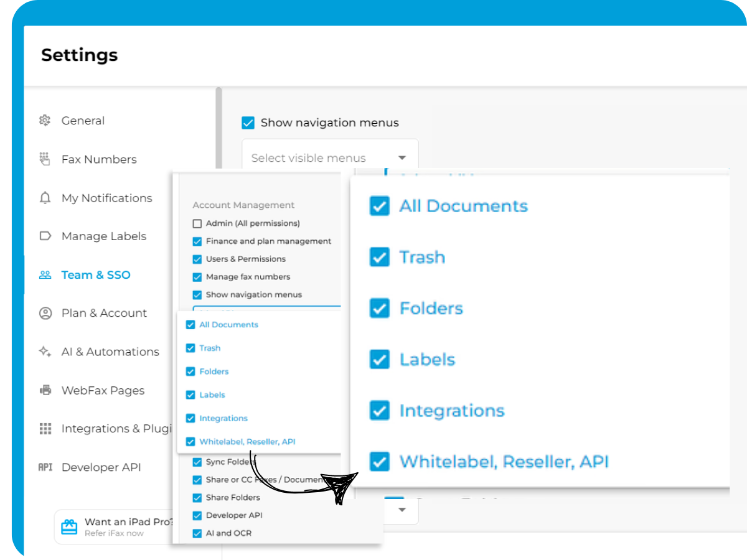Uncheck the large Trash checkbox
Screen dimensions: 747x560
[x=379, y=257]
